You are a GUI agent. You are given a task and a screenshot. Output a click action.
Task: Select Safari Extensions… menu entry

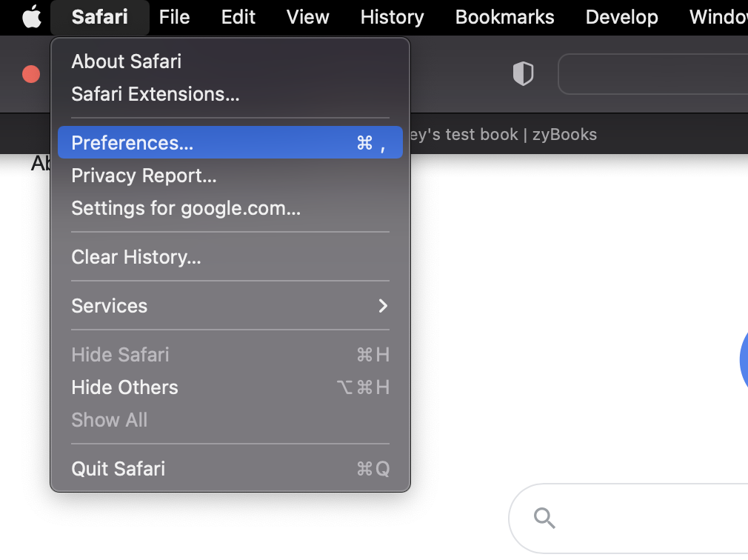pos(230,94)
